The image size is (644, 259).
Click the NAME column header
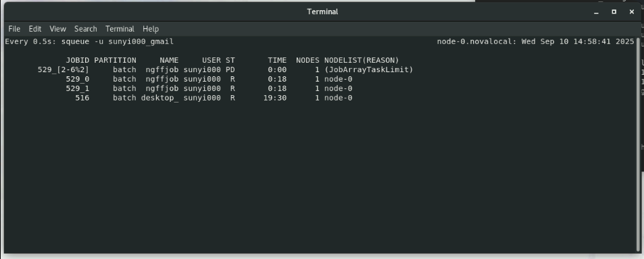(169, 60)
